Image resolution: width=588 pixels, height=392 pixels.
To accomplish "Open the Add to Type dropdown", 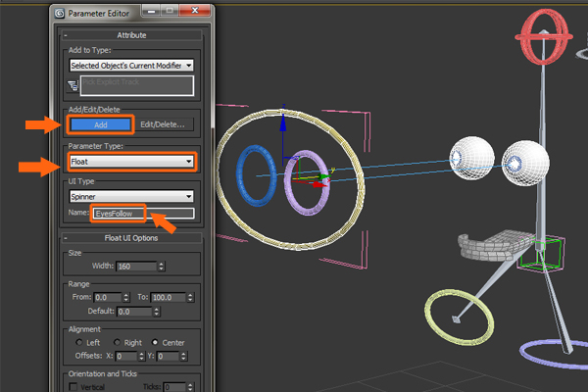I will click(131, 66).
